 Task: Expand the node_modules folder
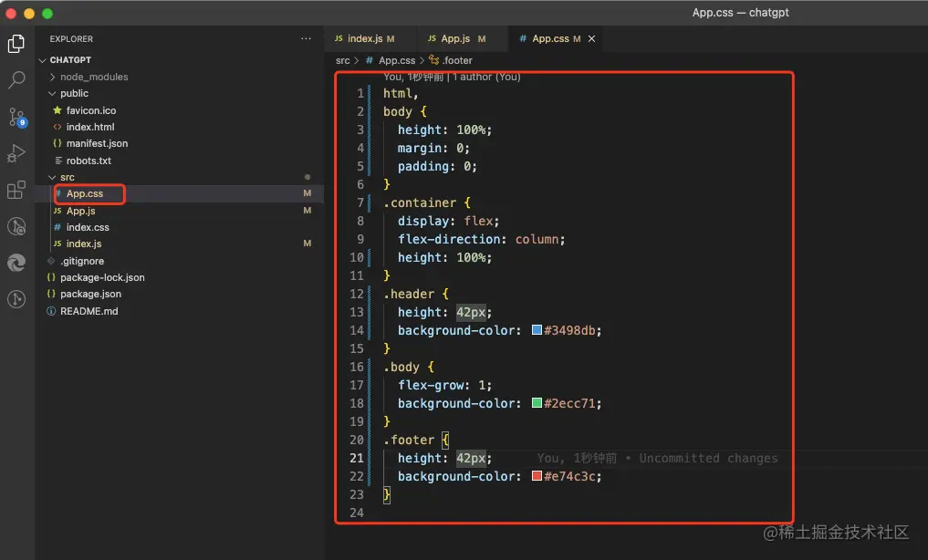pyautogui.click(x=53, y=77)
